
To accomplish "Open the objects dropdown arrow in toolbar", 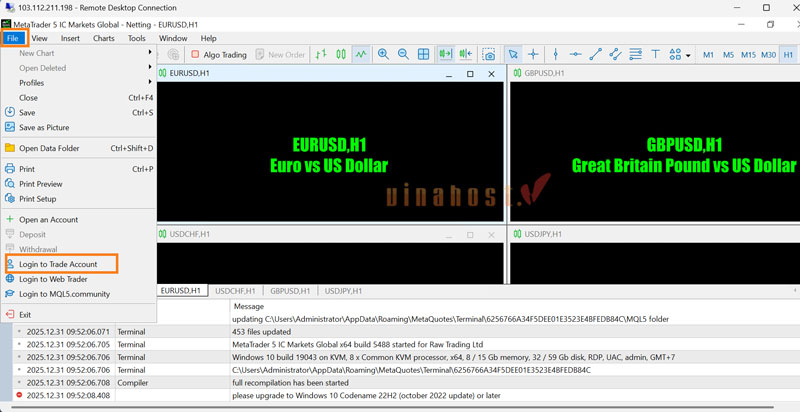I will click(688, 55).
